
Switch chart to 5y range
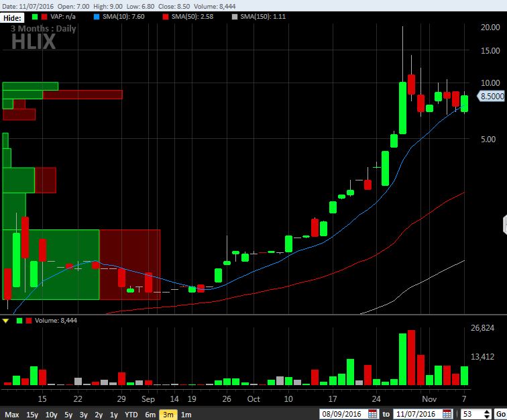(68, 415)
